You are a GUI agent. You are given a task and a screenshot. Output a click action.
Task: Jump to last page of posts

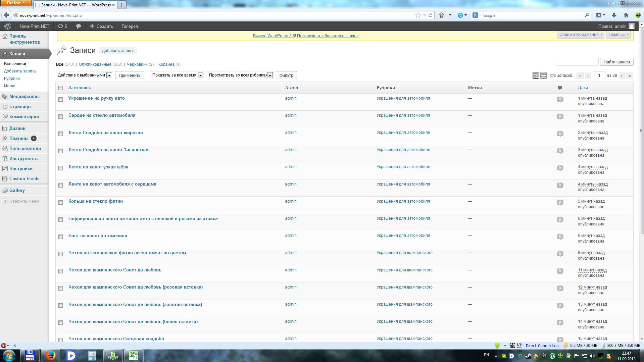pos(630,75)
